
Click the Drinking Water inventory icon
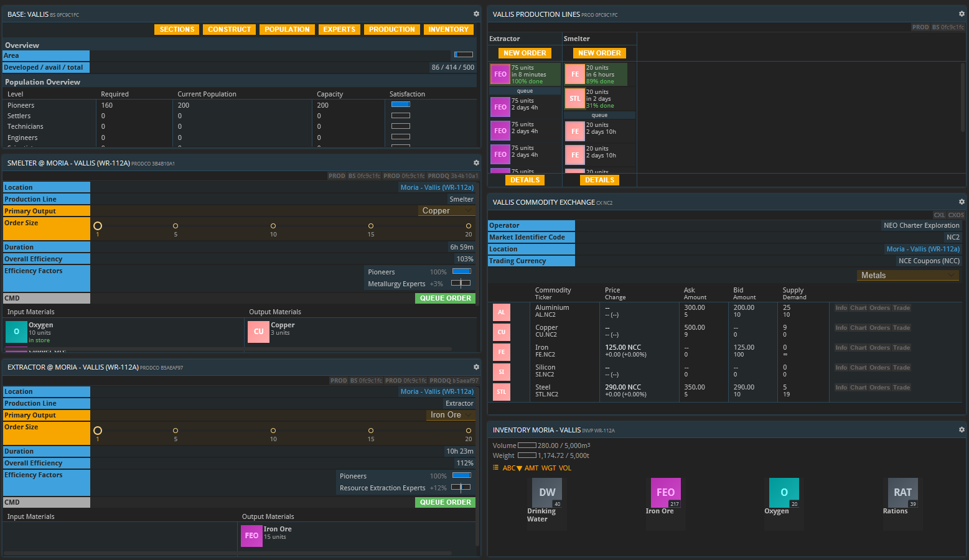coord(547,492)
